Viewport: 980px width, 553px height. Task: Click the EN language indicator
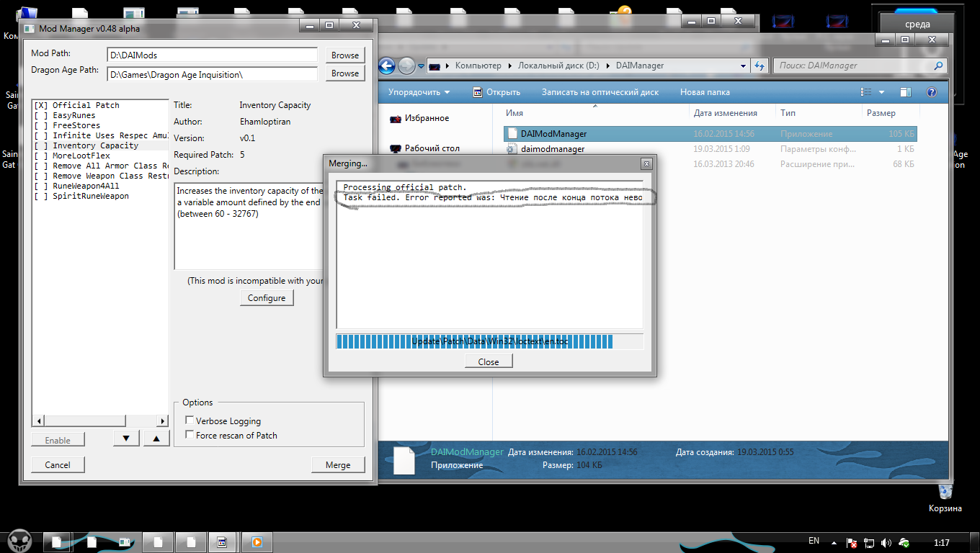(814, 541)
